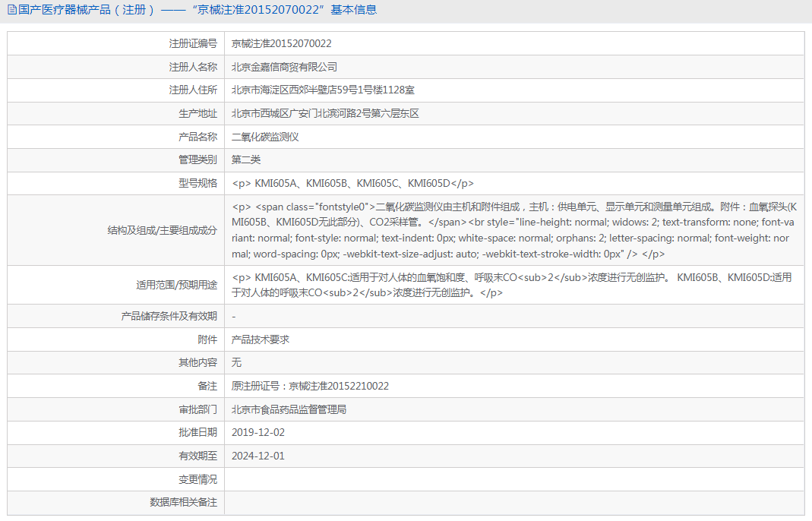Click department 北京市食品药品监督管理局
Image resolution: width=812 pixels, height=521 pixels.
(289, 409)
